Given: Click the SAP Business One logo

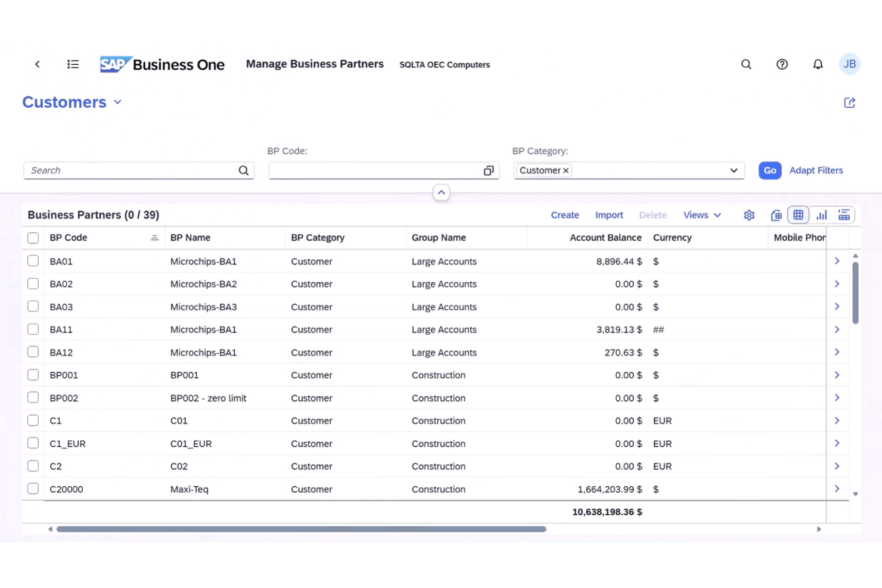Looking at the screenshot, I should point(162,64).
